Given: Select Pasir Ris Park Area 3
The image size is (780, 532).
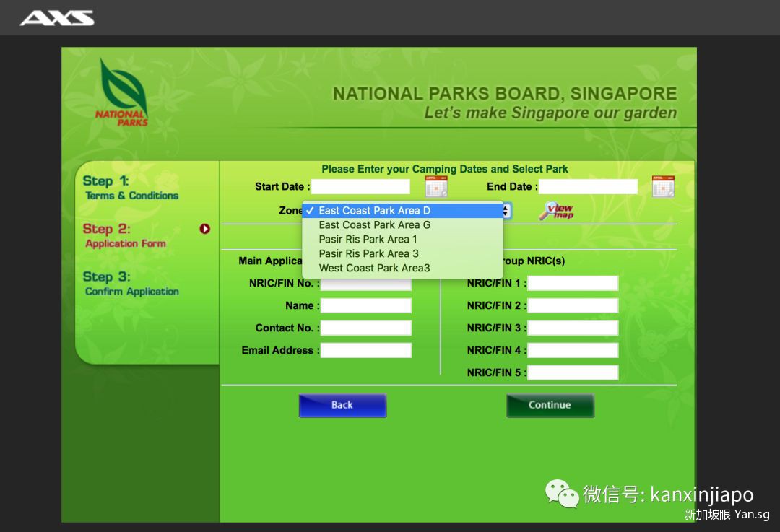Looking at the screenshot, I should [x=368, y=253].
